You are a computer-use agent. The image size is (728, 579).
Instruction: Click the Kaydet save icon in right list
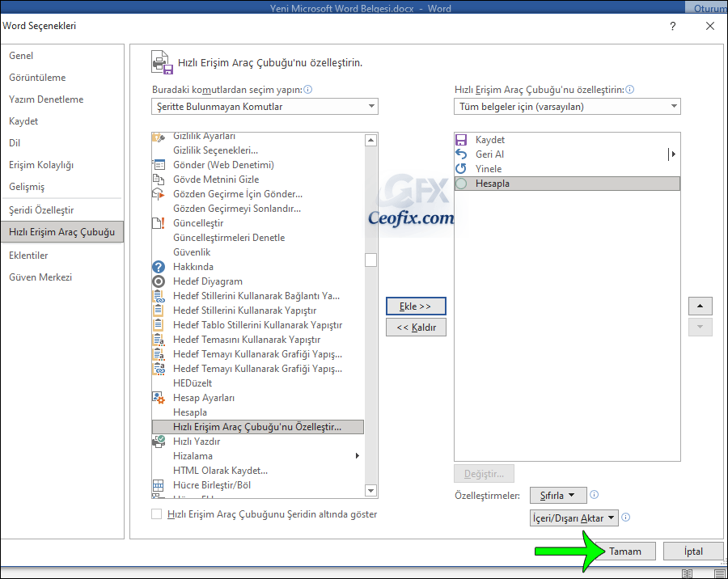[460, 140]
